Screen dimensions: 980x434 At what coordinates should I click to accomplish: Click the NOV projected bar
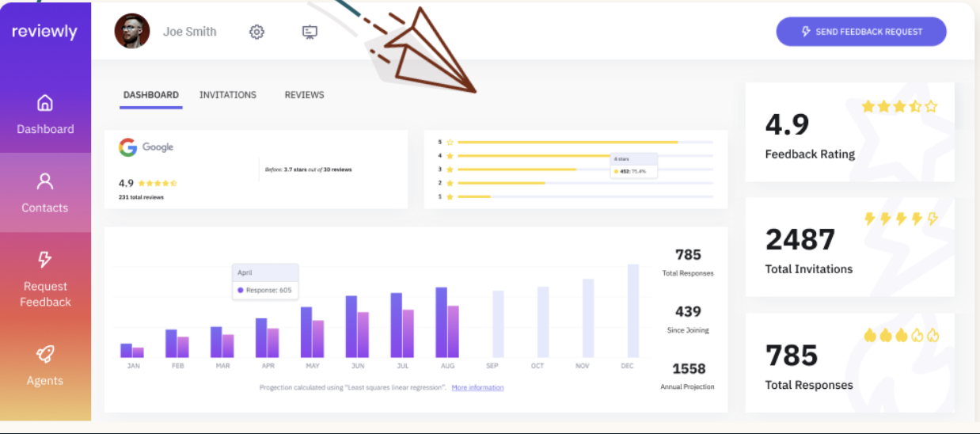(x=588, y=318)
